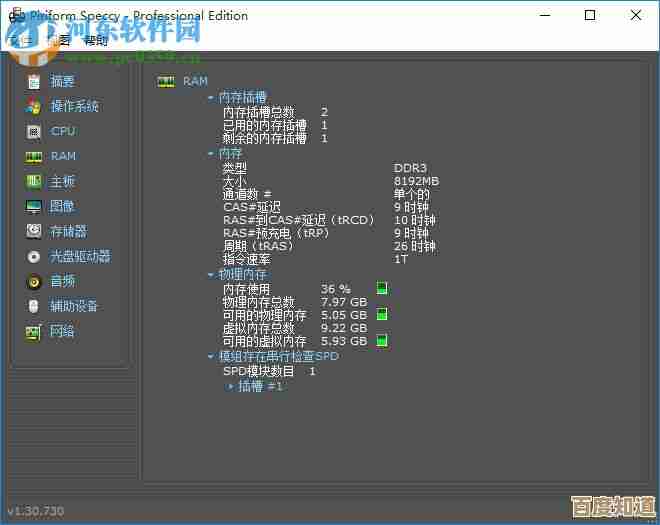Click the 已用的内存插槽 row label
The height and width of the screenshot is (525, 660).
click(x=265, y=125)
